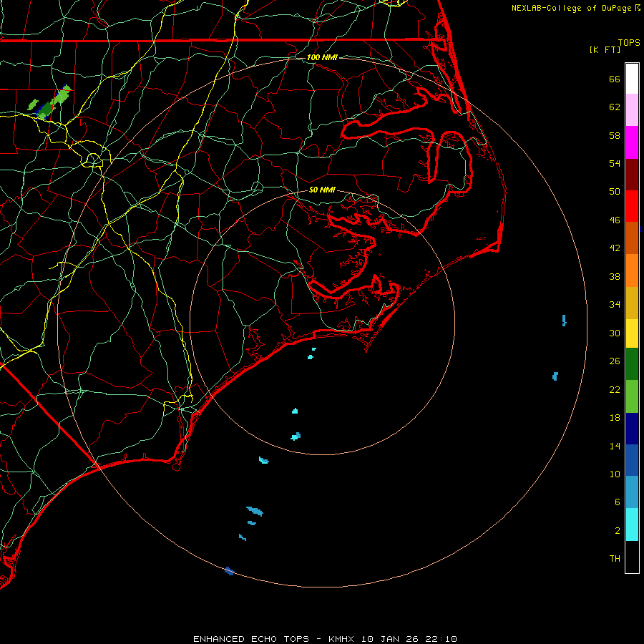Click the legend value 34
This screenshot has width=644, height=644.
pyautogui.click(x=615, y=305)
